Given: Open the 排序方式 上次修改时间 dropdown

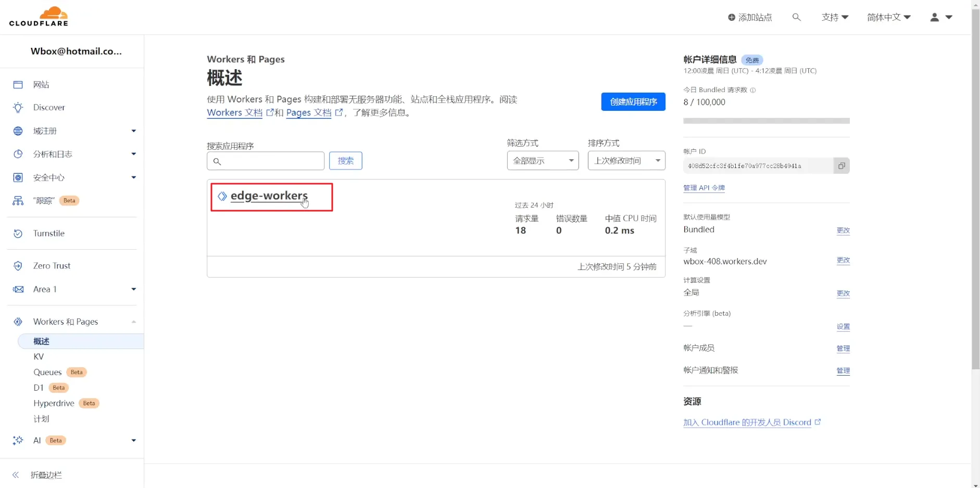Looking at the screenshot, I should [x=626, y=161].
